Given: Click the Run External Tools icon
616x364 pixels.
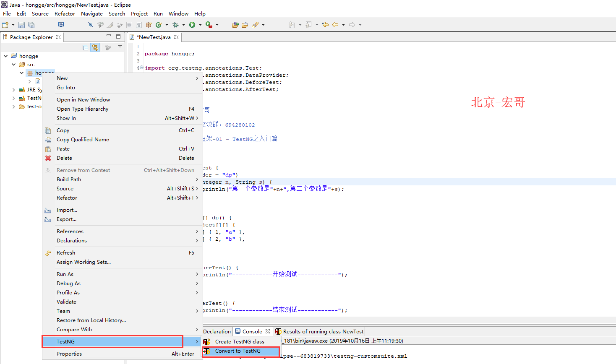Looking at the screenshot, I should (x=209, y=25).
